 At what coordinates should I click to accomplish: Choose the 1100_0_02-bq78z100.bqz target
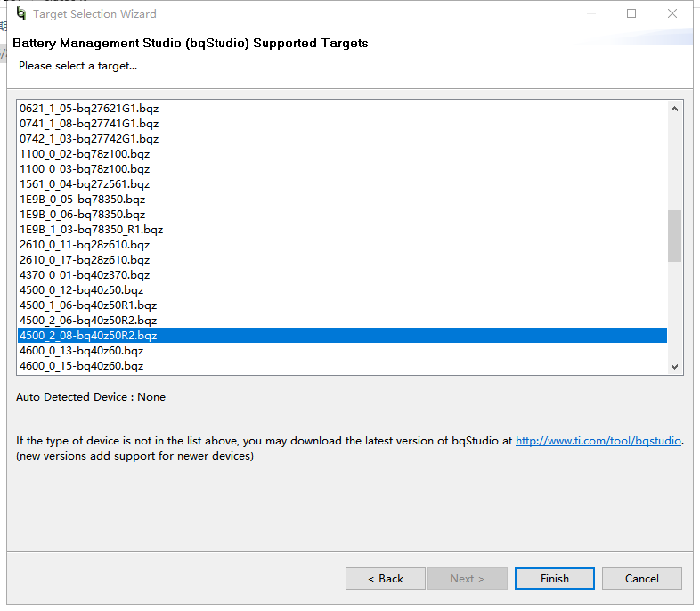point(85,154)
